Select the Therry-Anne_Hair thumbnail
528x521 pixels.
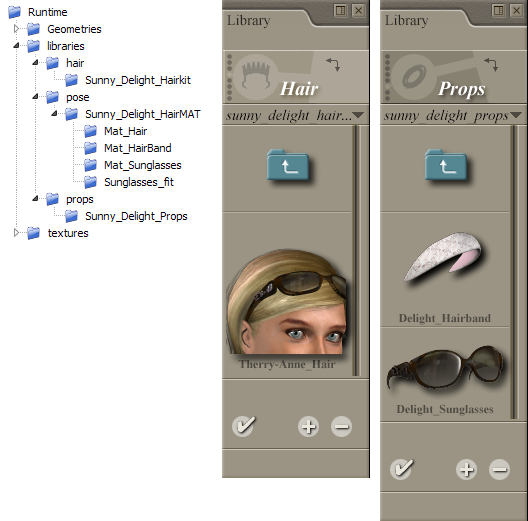tap(287, 302)
